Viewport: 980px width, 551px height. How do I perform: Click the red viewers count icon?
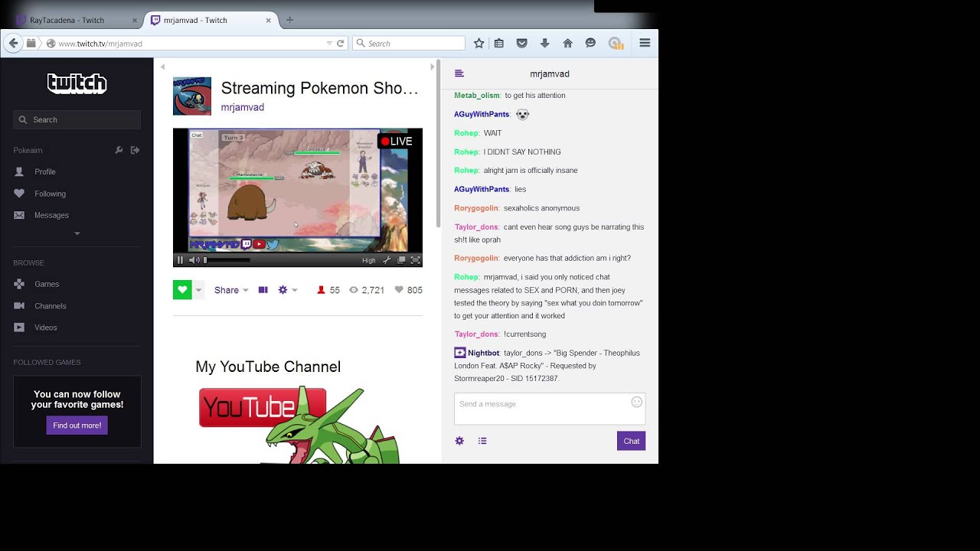click(321, 290)
